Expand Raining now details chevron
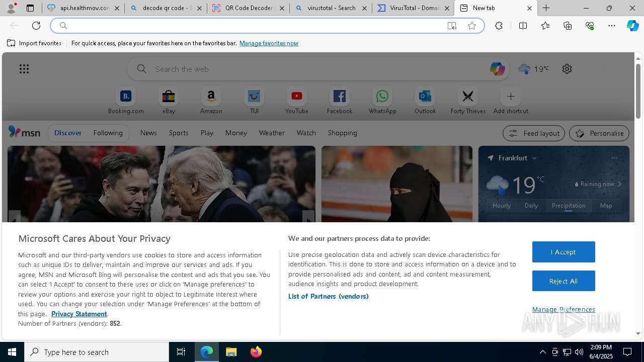644x362 pixels. [x=619, y=184]
